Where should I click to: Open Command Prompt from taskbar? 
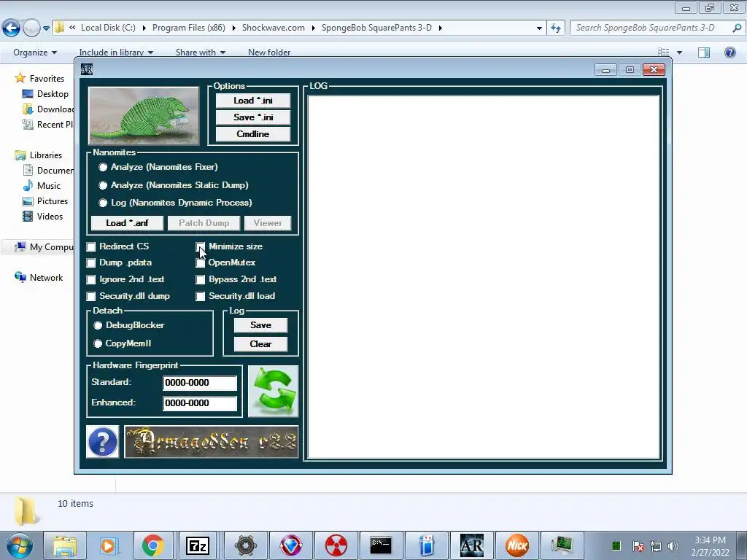click(x=381, y=545)
